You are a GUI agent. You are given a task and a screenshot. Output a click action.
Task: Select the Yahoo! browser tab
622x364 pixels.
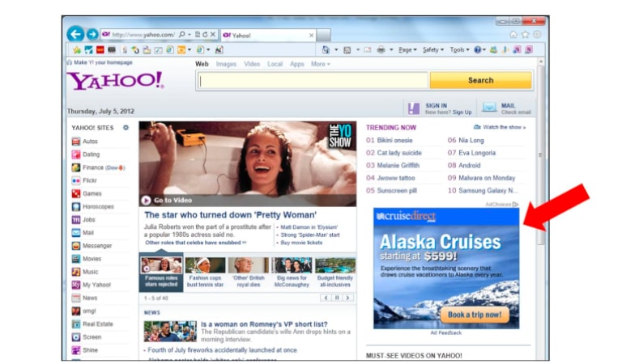click(x=268, y=36)
